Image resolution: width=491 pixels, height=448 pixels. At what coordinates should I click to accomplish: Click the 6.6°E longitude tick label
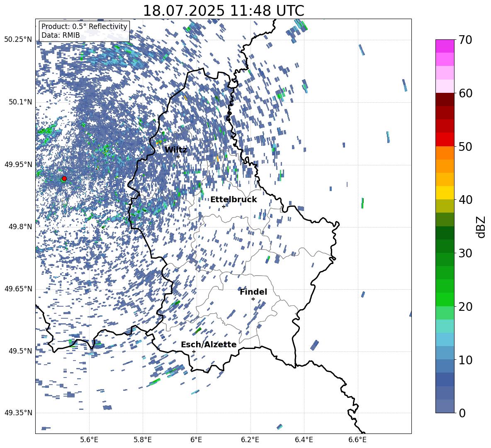[x=357, y=440]
